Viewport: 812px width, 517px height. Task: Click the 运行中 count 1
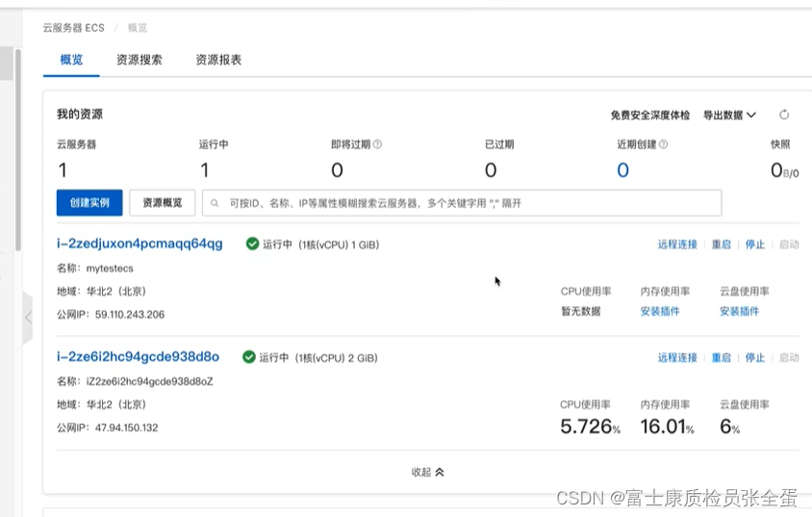(205, 169)
